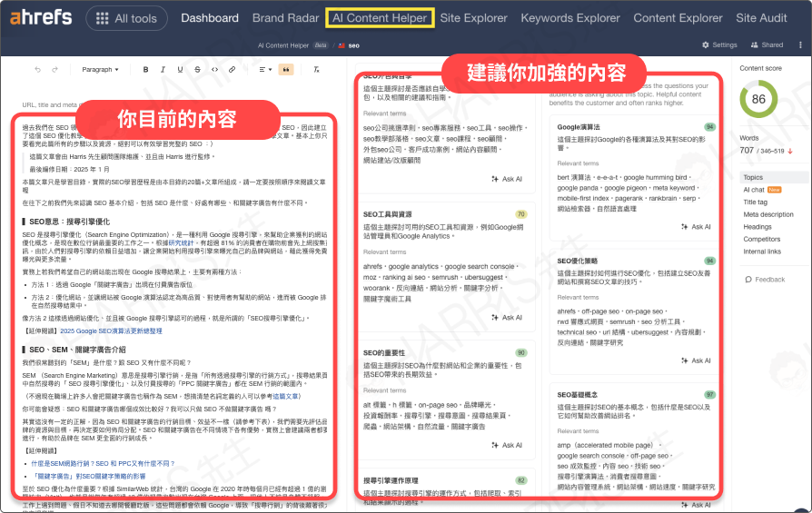Open the All tools menu
Screen dimensions: 812x513
tap(127, 19)
